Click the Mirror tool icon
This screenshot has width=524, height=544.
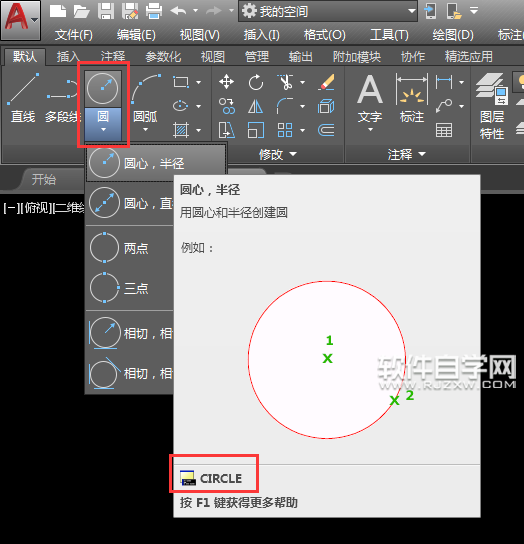point(256,106)
